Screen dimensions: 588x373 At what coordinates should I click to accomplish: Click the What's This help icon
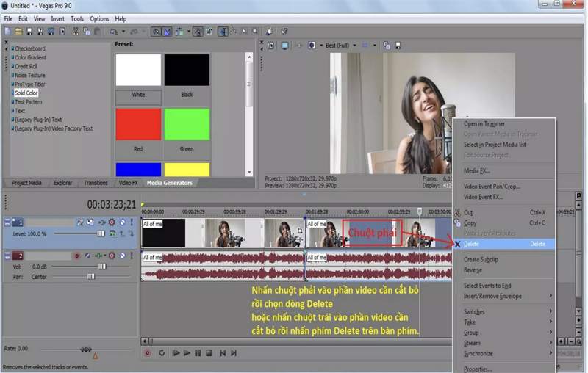284,32
